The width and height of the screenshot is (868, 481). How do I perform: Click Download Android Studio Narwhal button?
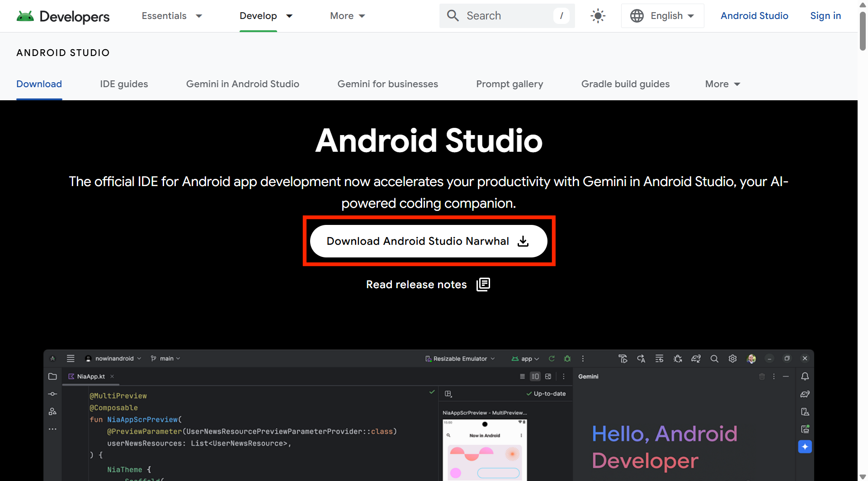[429, 241]
